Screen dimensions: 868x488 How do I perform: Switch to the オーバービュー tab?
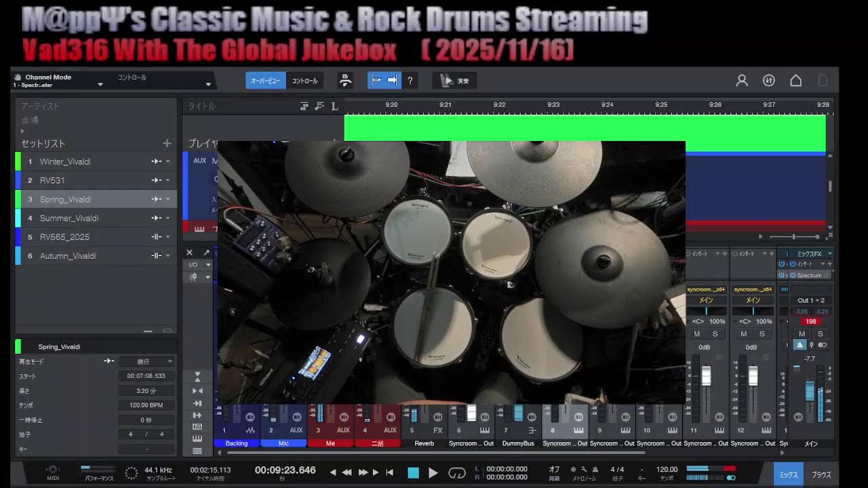[266, 81]
